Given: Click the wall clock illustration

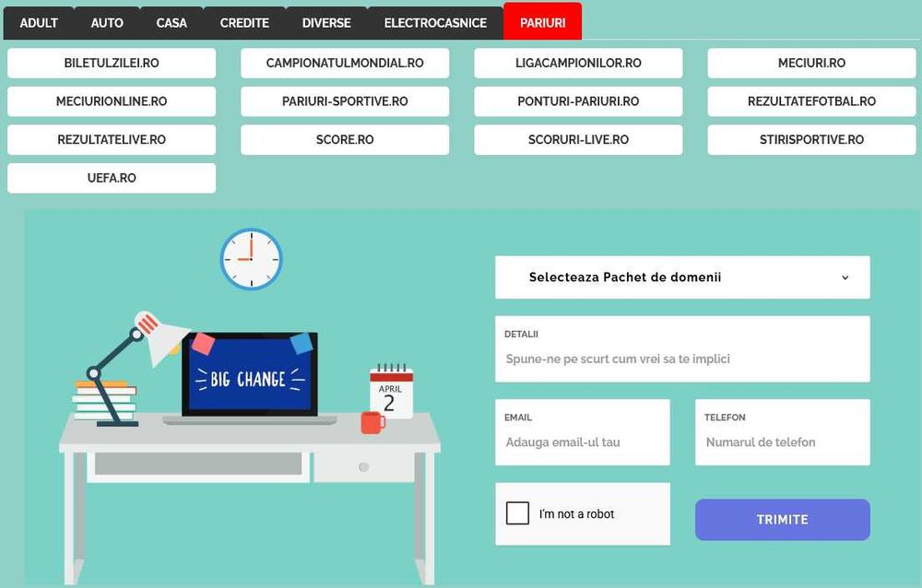Looking at the screenshot, I should tap(251, 259).
